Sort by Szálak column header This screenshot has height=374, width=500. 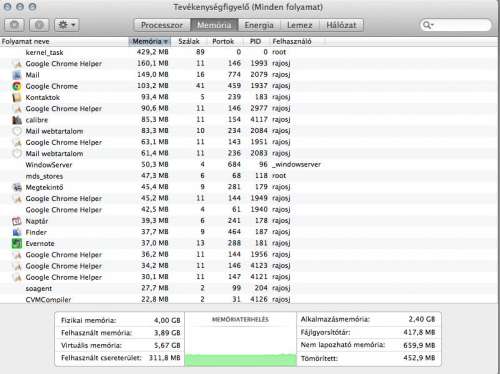point(189,42)
